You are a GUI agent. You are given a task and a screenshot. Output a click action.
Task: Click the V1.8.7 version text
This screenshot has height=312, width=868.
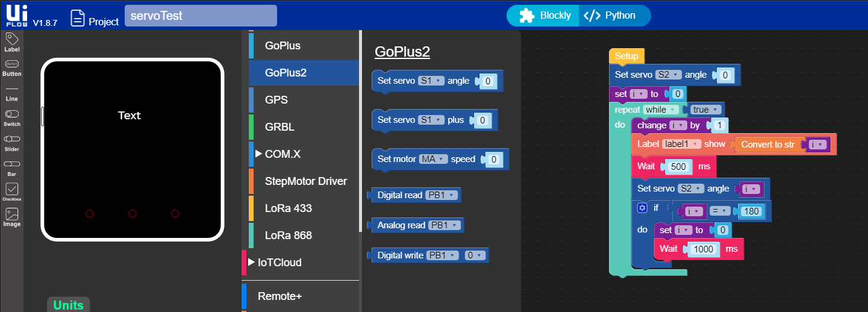point(45,23)
